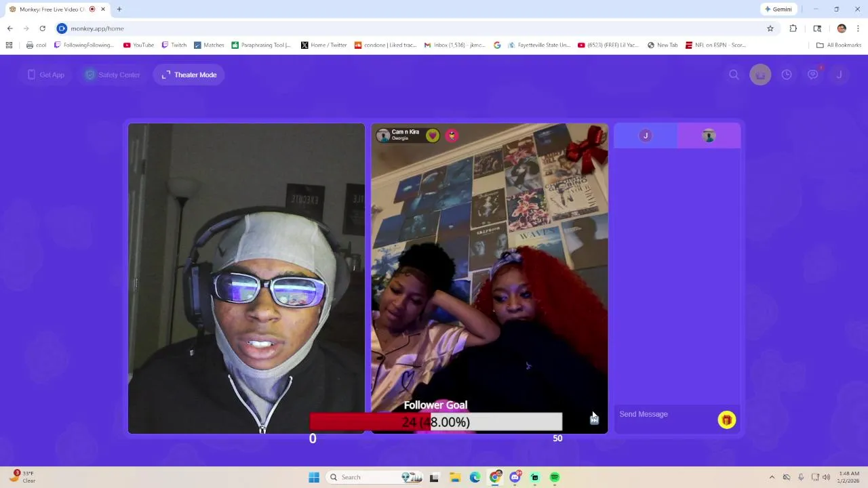Bookmark this page with star icon
Screen dimensions: 868x488
[x=770, y=28]
